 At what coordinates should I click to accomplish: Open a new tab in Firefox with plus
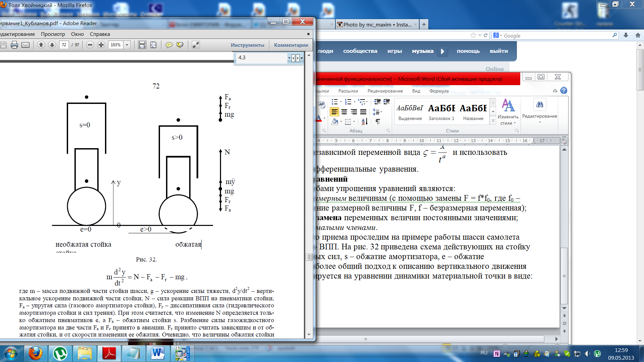tap(424, 24)
